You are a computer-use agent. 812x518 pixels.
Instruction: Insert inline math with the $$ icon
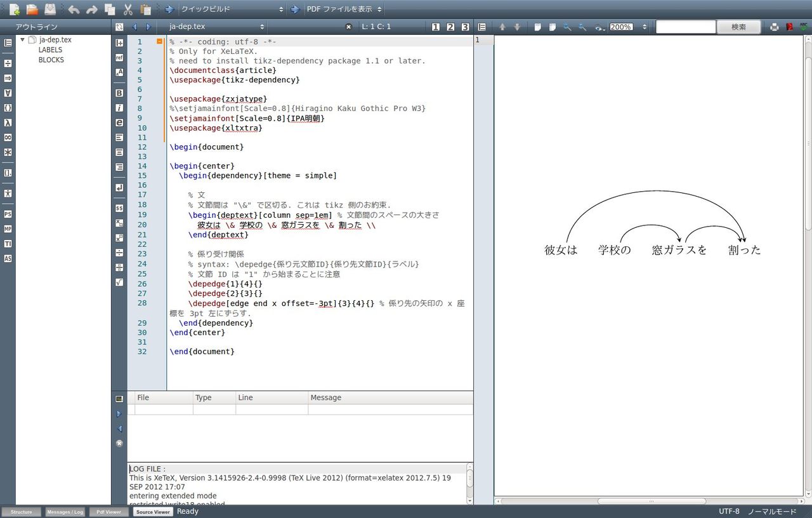pos(119,208)
